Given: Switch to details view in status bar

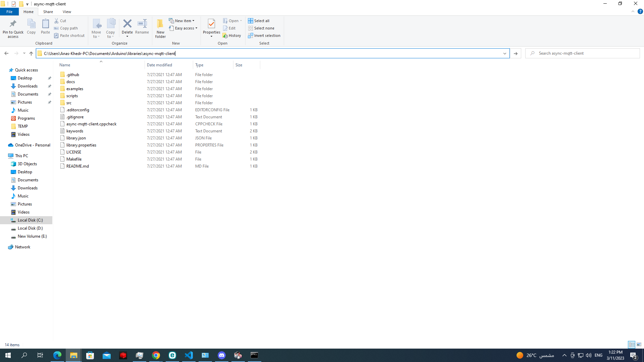Looking at the screenshot, I should pos(632,345).
